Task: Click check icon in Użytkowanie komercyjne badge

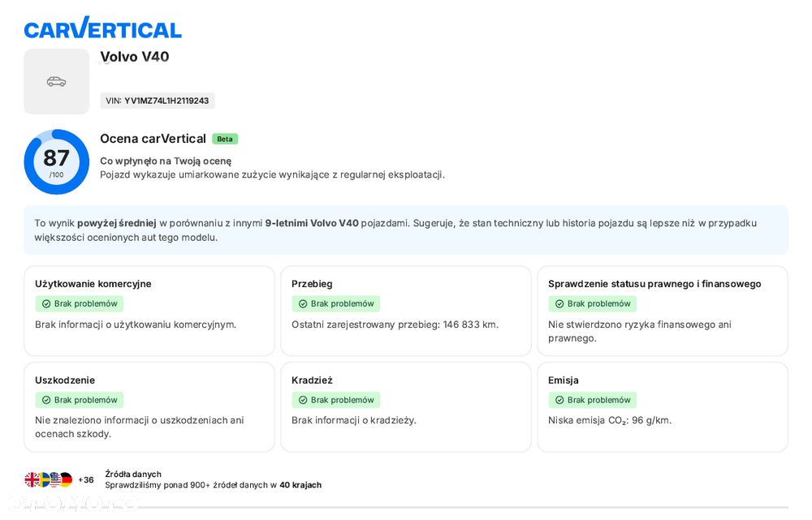Action: (46, 303)
